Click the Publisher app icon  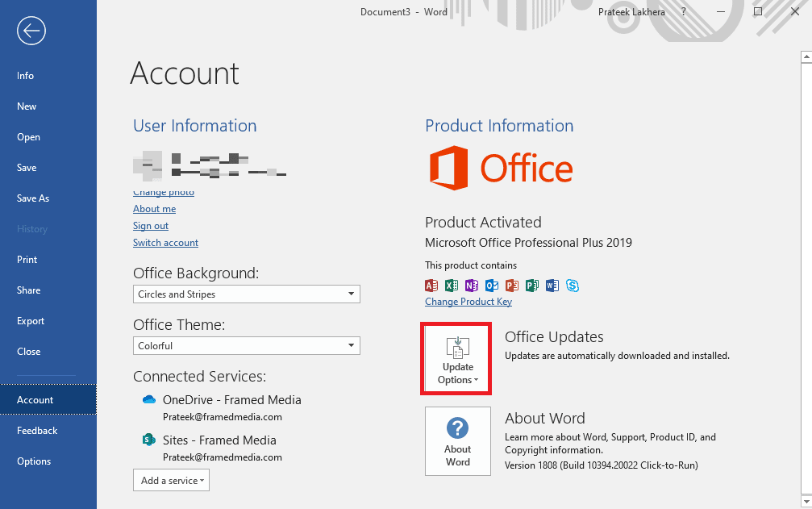(532, 286)
